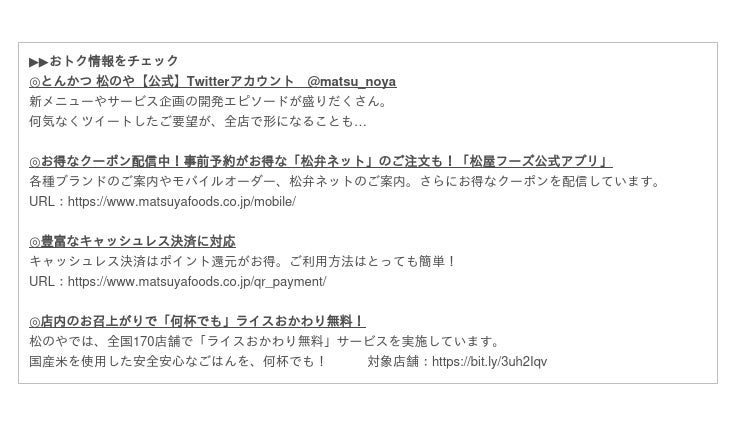
Task: Click the キャッシュレス決済はポイント還元 text line
Action: (x=243, y=261)
